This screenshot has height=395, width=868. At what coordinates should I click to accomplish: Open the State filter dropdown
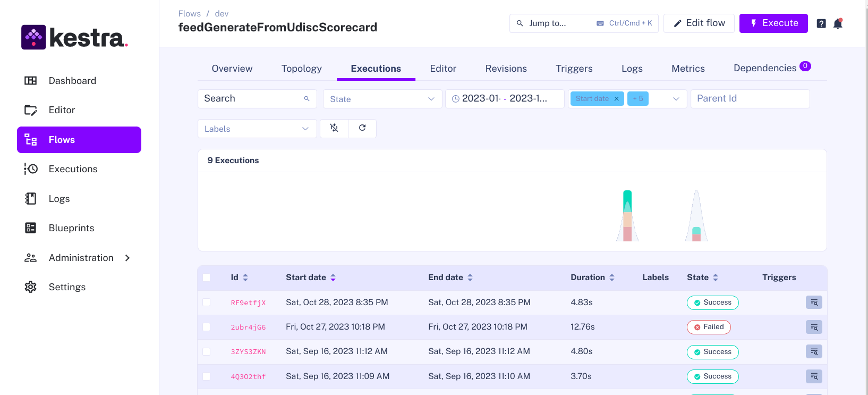(x=382, y=99)
